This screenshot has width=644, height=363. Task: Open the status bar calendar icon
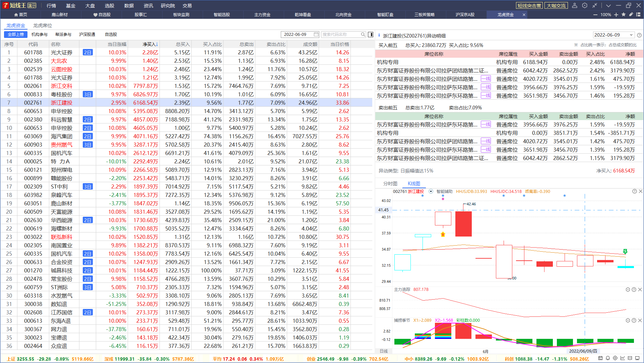click(600, 358)
